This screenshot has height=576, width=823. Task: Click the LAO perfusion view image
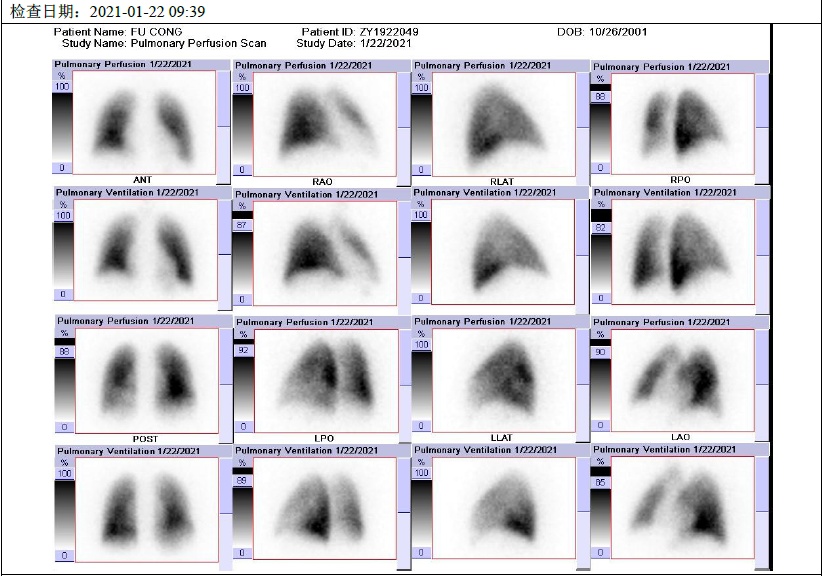682,380
